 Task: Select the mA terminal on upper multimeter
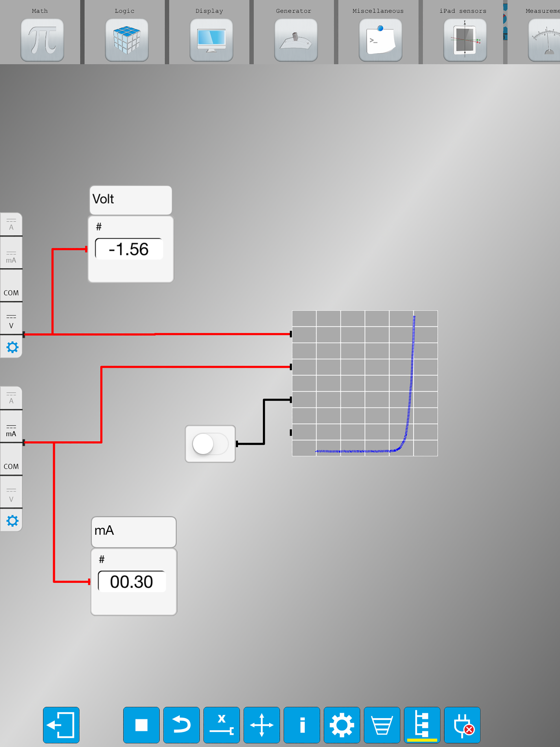point(11,253)
